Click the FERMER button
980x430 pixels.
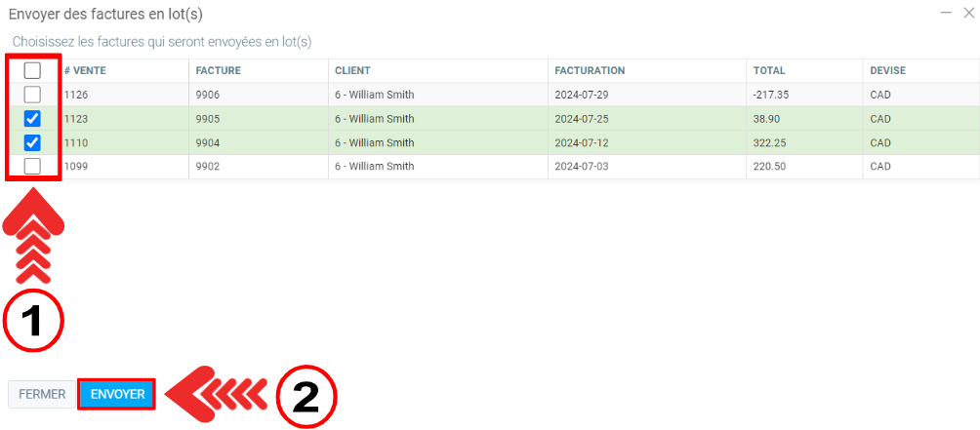click(42, 394)
